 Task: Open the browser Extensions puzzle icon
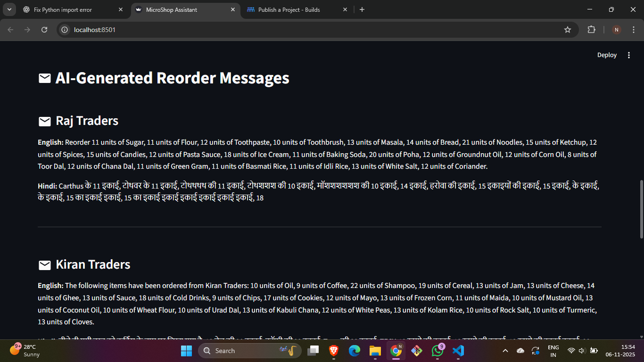pyautogui.click(x=591, y=30)
